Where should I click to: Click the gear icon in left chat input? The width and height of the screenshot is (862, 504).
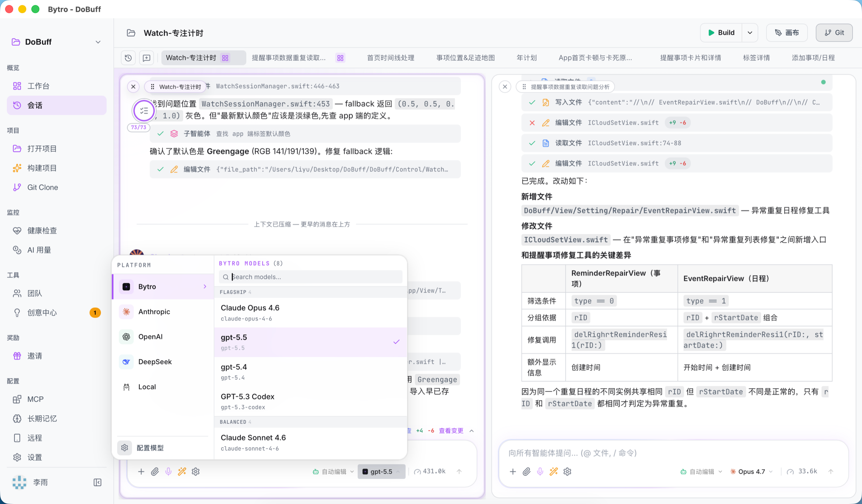[196, 471]
